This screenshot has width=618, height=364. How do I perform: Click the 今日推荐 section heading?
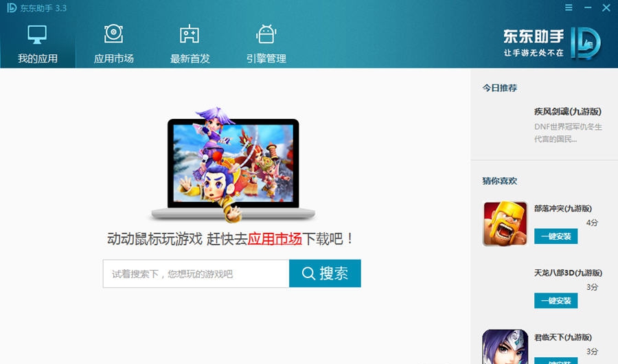(x=500, y=88)
